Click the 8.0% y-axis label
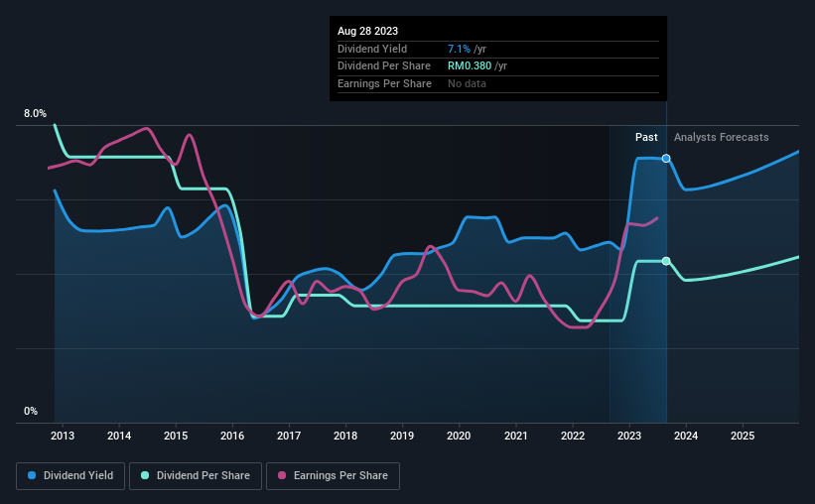Image resolution: width=815 pixels, height=504 pixels. click(x=35, y=113)
